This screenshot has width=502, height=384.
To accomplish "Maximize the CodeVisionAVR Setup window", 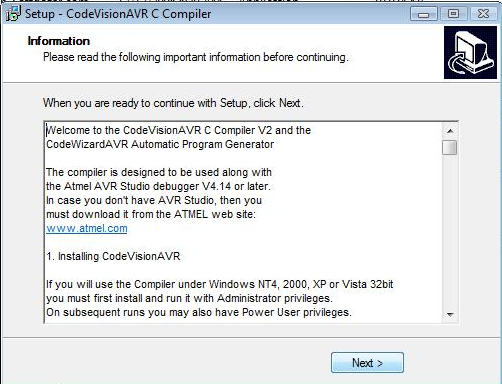I will click(x=453, y=14).
